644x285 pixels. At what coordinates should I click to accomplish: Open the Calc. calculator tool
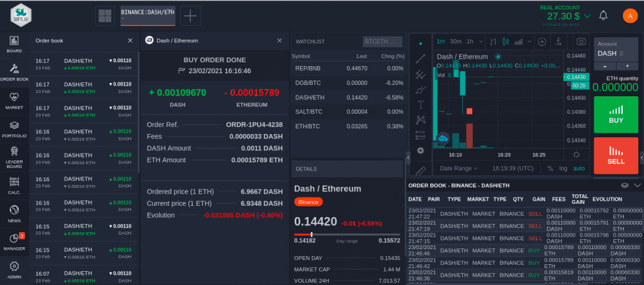click(14, 185)
